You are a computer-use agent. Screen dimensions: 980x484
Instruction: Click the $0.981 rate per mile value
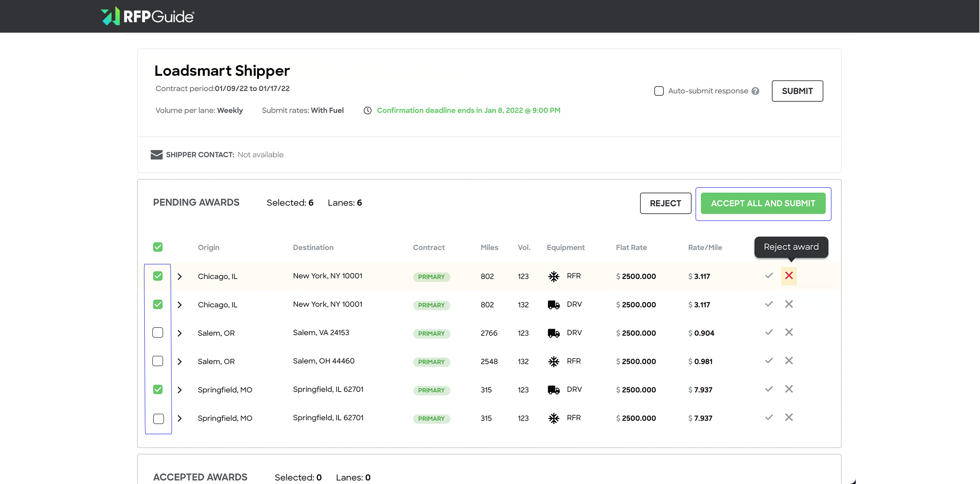(700, 361)
